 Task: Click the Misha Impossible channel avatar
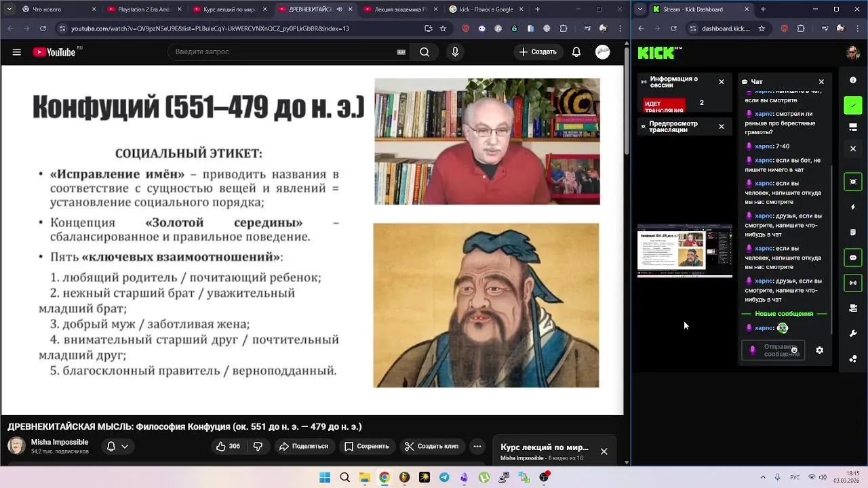click(x=16, y=446)
